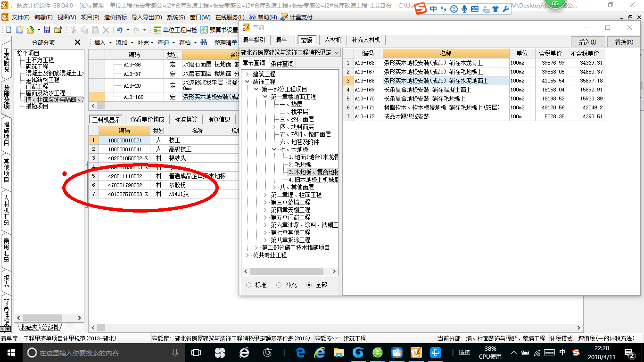Click the Cut scissors icon
This screenshot has height=362, width=644.
[x=74, y=30]
